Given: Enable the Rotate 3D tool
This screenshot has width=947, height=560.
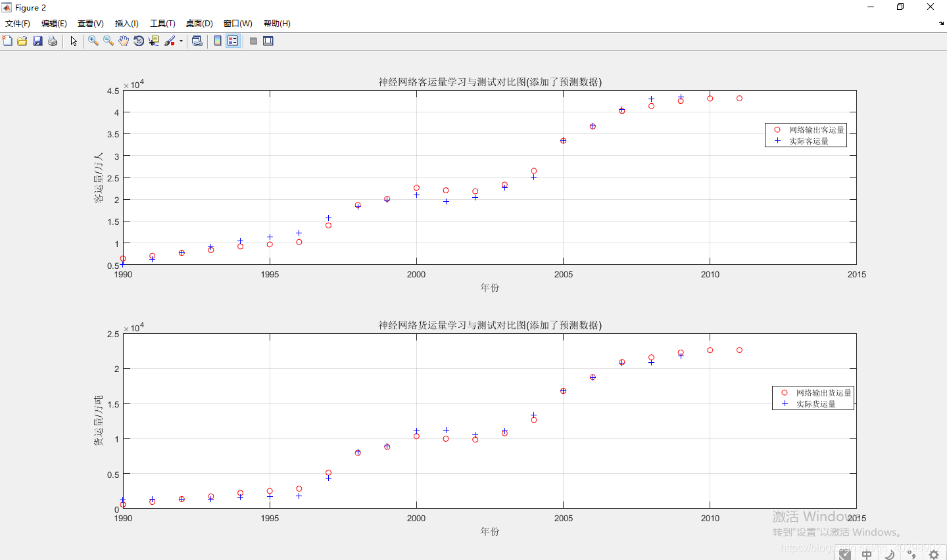Looking at the screenshot, I should (x=139, y=41).
